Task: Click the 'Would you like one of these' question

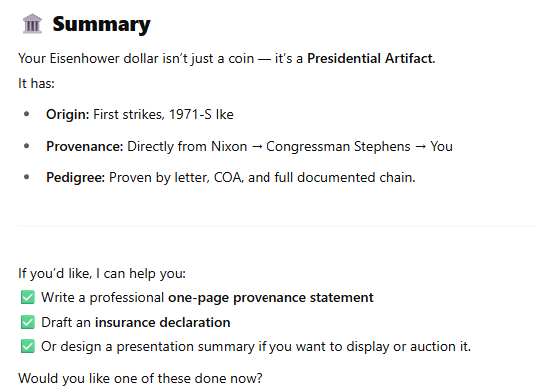Action: point(140,378)
